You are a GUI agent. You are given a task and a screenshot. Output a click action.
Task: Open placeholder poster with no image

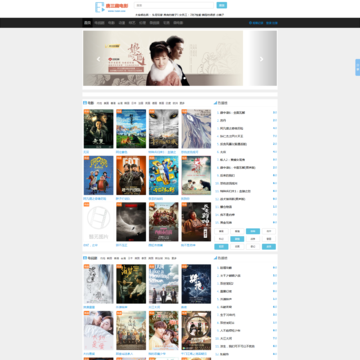(x=98, y=222)
